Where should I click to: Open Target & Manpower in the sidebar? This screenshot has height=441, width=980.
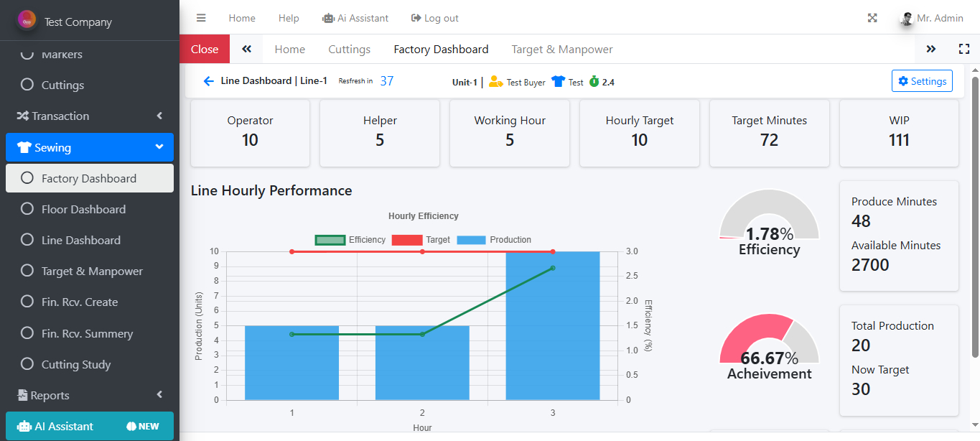90,271
